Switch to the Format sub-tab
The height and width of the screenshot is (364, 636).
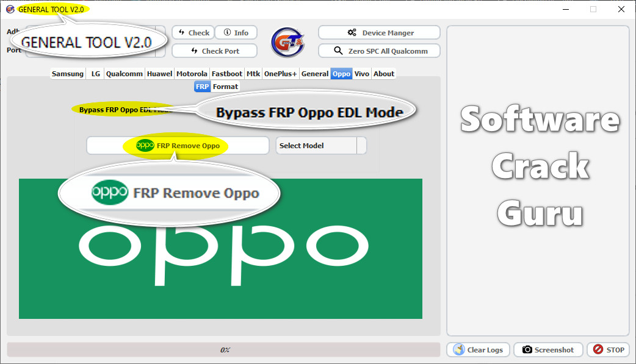pyautogui.click(x=225, y=87)
